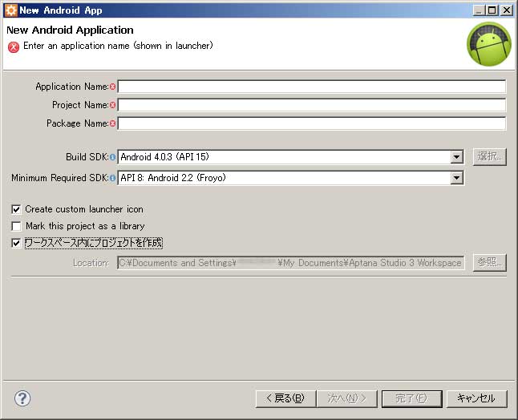518x420 pixels.
Task: Click the error marker beside Application Name
Action: (112, 87)
